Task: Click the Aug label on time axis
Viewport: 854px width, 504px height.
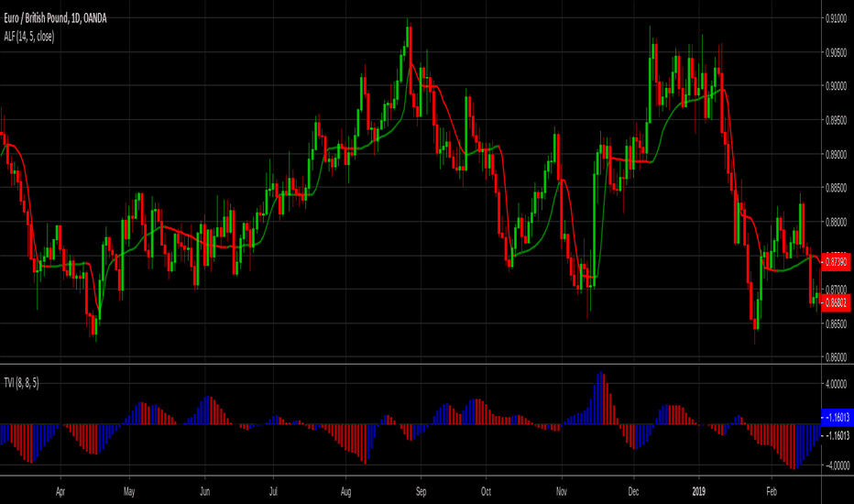Action: point(345,491)
